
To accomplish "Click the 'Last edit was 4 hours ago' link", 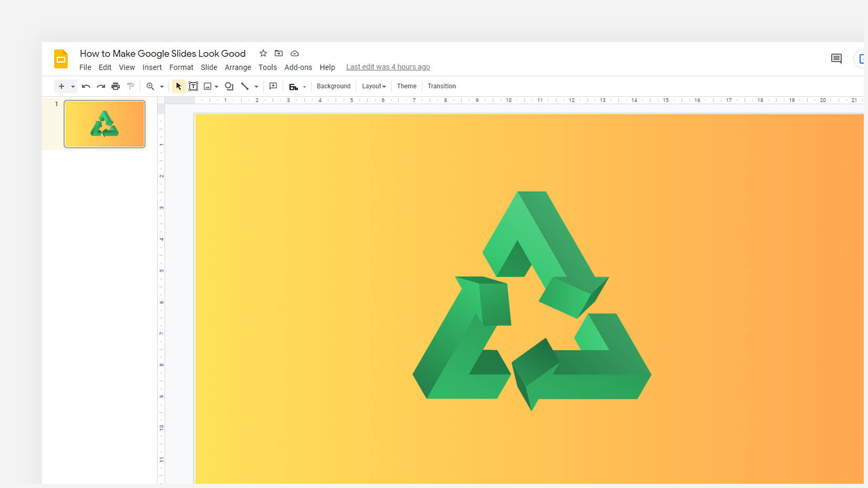I will pos(388,67).
